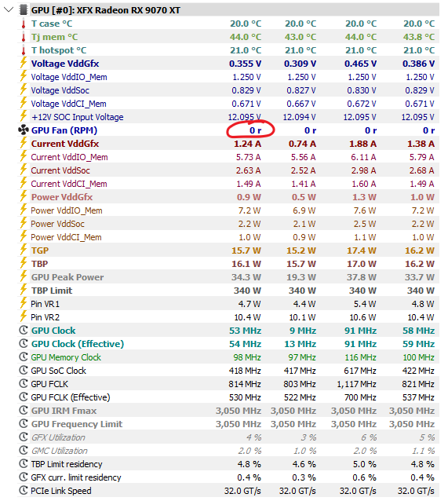Click the lightning icon beside Current VddSoc
This screenshot has width=448, height=501.
pyautogui.click(x=24, y=170)
